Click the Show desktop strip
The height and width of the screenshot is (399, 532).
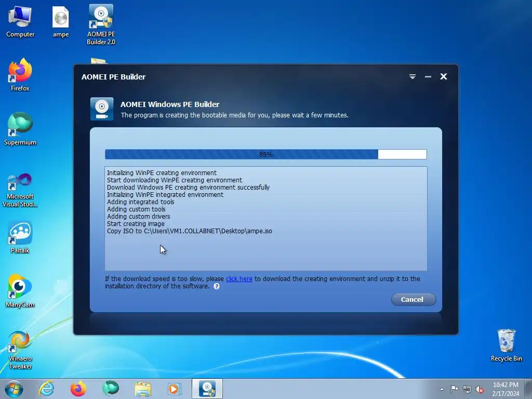[x=528, y=389]
